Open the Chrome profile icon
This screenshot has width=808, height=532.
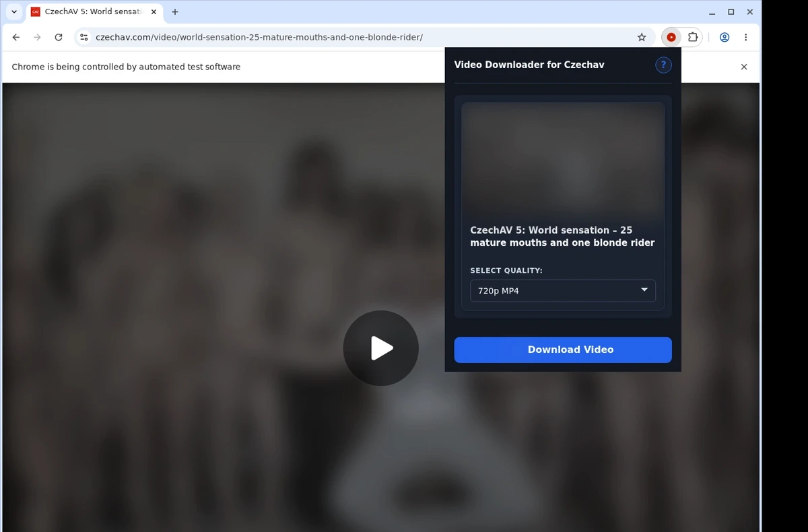tap(725, 38)
